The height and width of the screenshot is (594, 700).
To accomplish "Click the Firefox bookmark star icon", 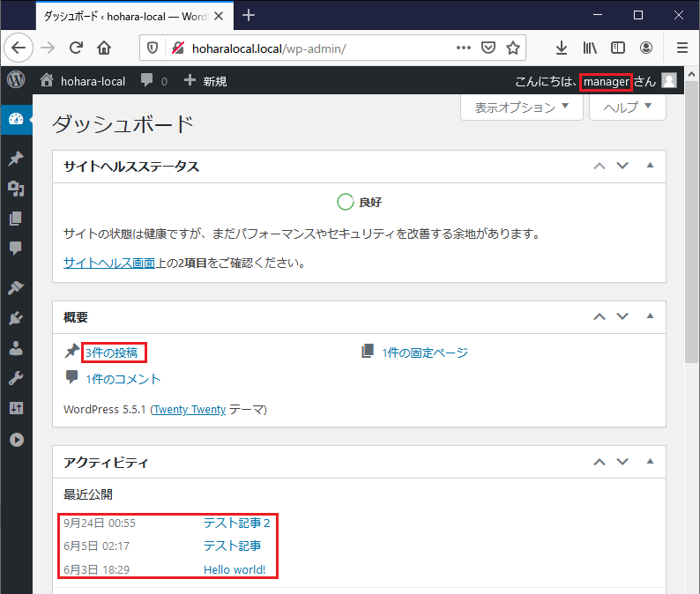I will (513, 48).
